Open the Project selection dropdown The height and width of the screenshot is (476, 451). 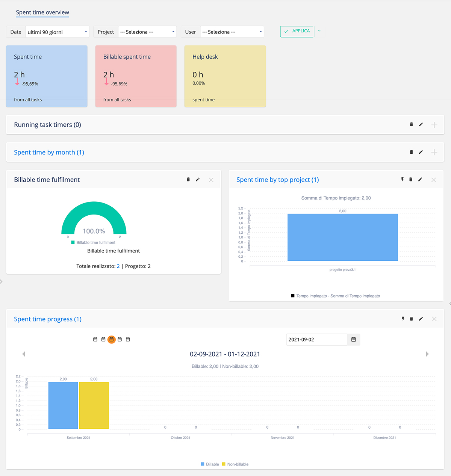[x=147, y=32]
